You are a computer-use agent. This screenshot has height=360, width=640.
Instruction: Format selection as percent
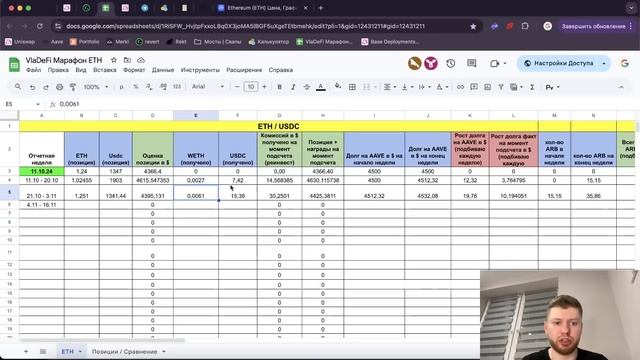[136, 87]
